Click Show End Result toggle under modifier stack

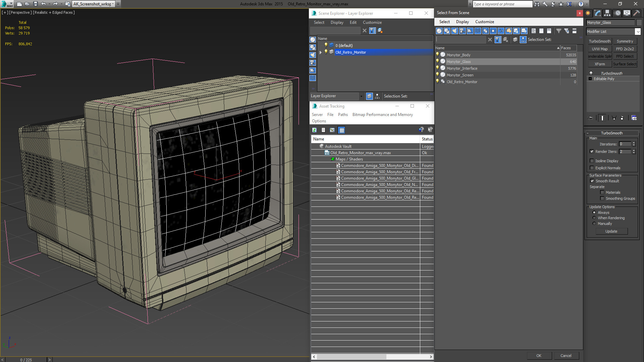[602, 118]
